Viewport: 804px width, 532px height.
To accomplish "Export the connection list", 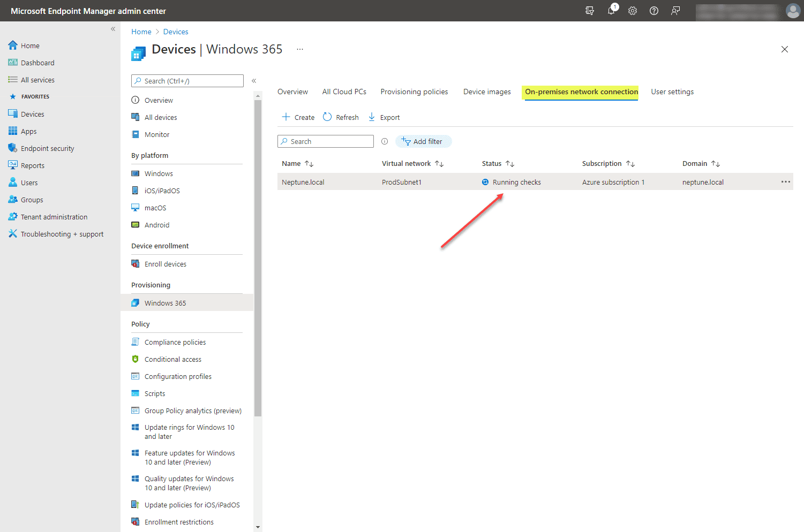I will [384, 117].
